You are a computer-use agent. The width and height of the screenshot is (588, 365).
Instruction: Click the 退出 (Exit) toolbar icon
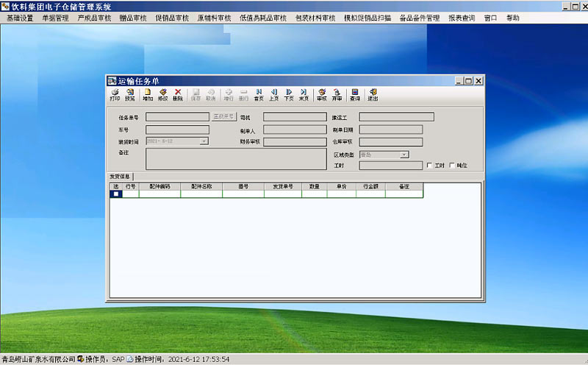pos(373,94)
